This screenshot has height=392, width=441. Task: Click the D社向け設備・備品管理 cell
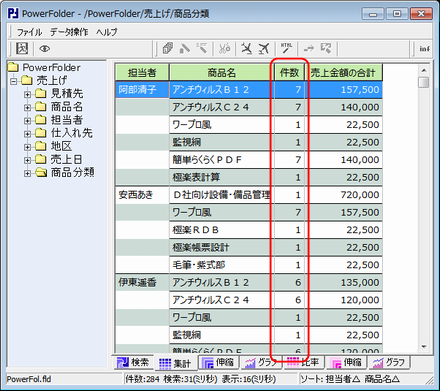point(221,195)
